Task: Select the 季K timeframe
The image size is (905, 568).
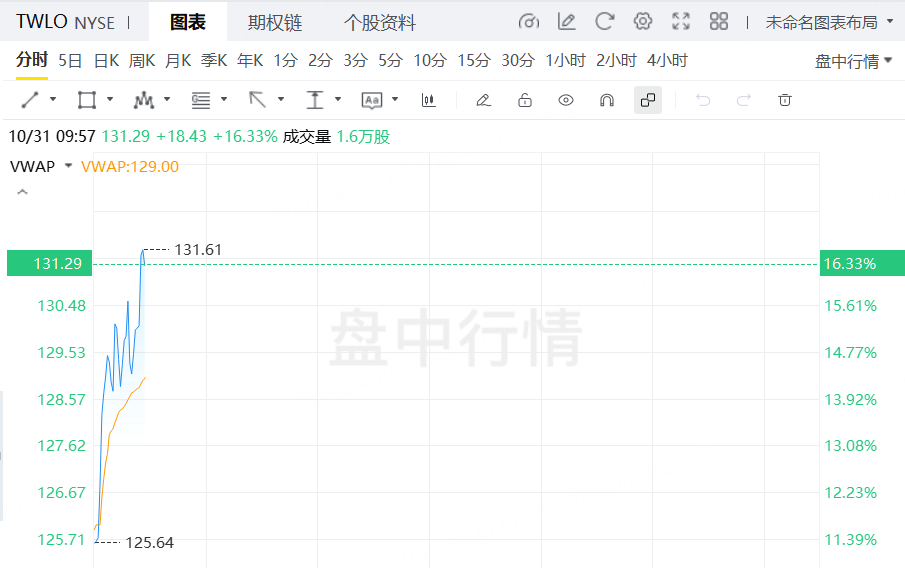Action: pyautogui.click(x=214, y=60)
